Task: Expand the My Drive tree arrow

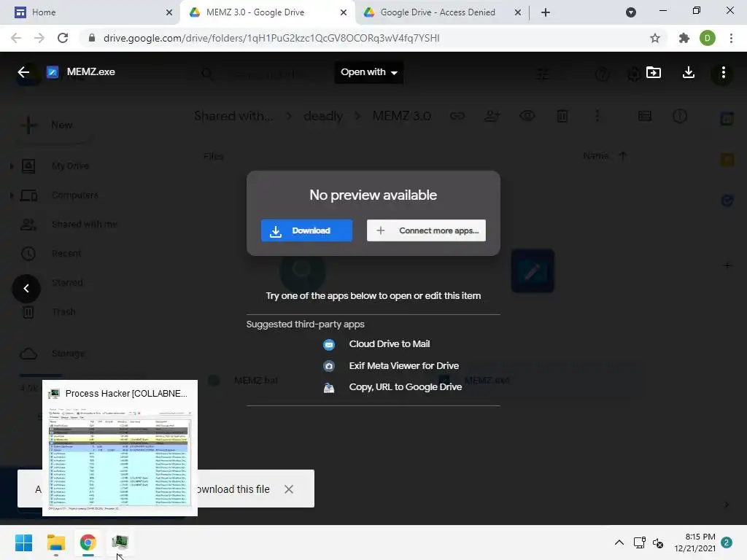Action: coord(12,166)
